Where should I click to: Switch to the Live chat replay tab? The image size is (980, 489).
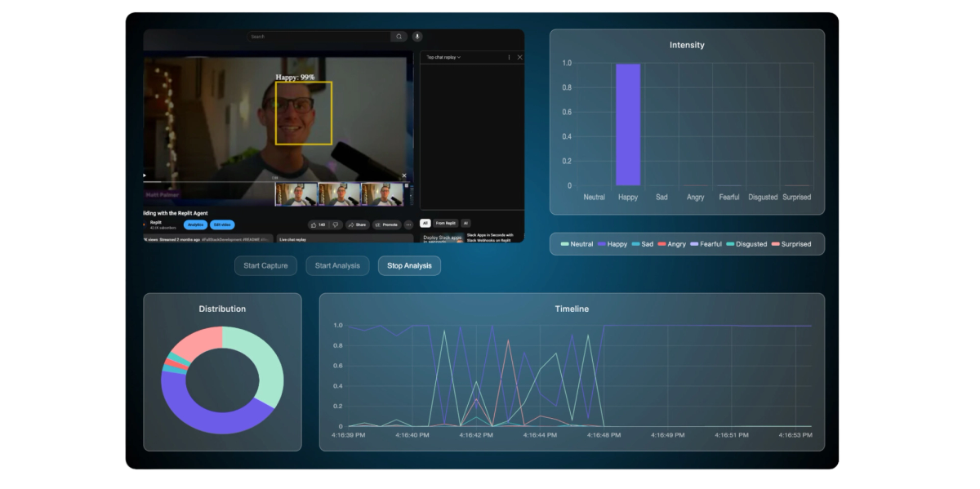(x=294, y=239)
